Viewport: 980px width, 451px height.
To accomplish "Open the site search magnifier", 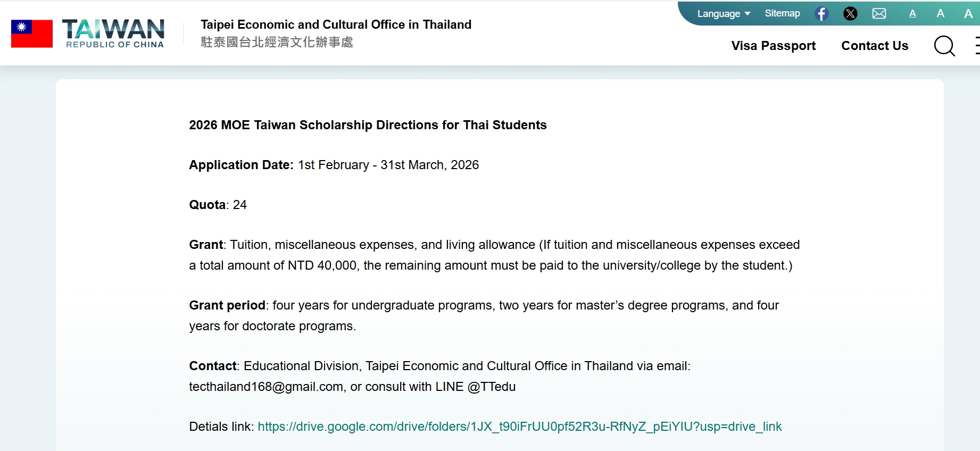I will [x=945, y=47].
